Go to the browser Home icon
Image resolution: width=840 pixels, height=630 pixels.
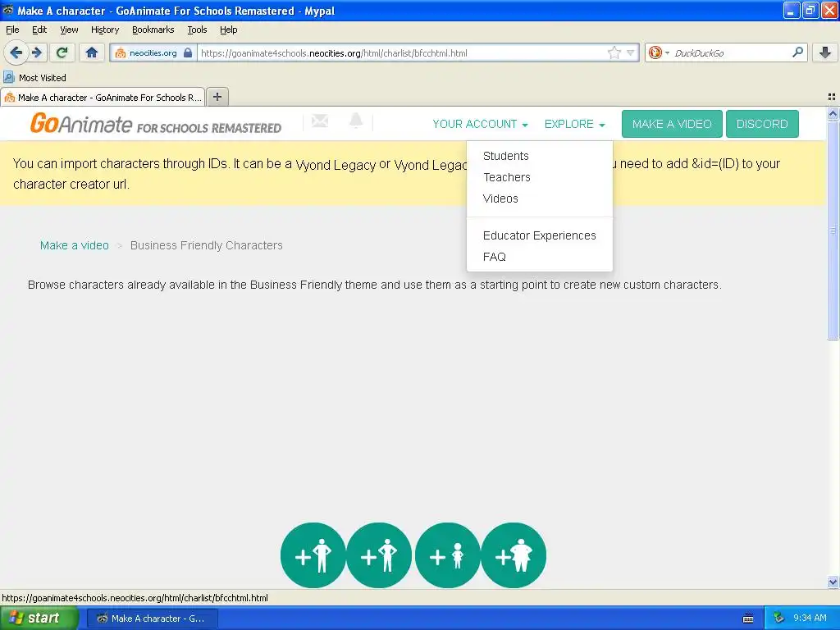[92, 52]
